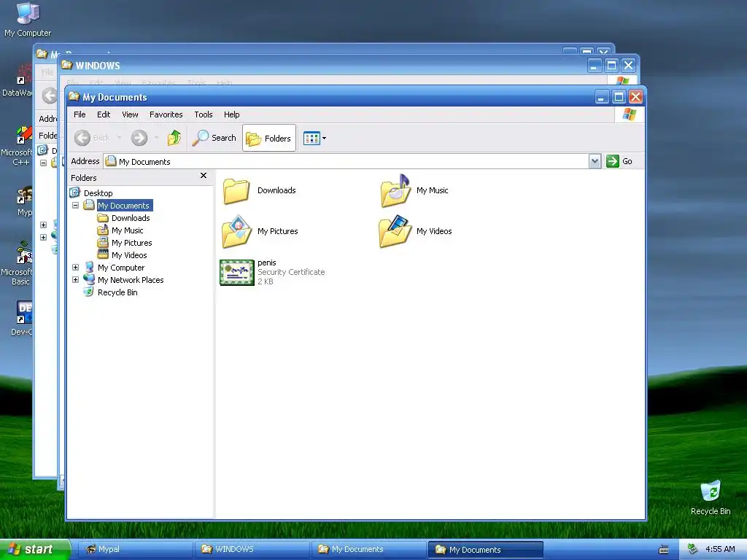
Task: Close the Folders pane
Action: tap(204, 176)
